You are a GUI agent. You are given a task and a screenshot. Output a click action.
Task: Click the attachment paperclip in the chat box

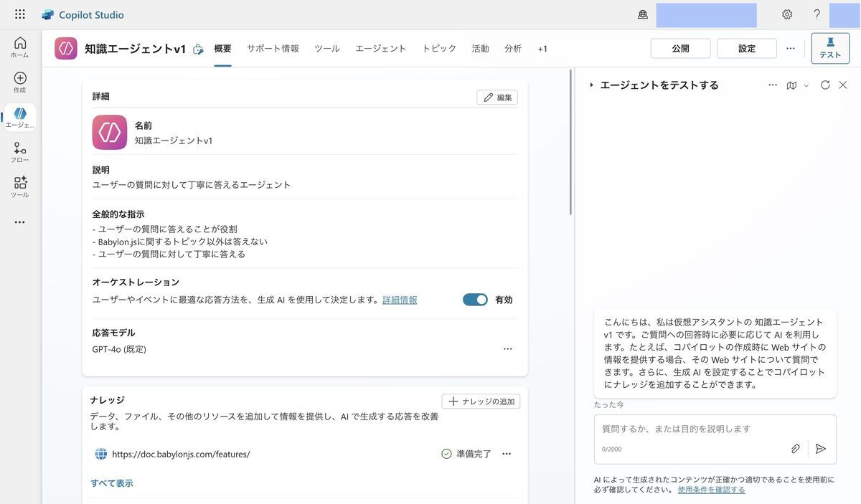tap(795, 447)
